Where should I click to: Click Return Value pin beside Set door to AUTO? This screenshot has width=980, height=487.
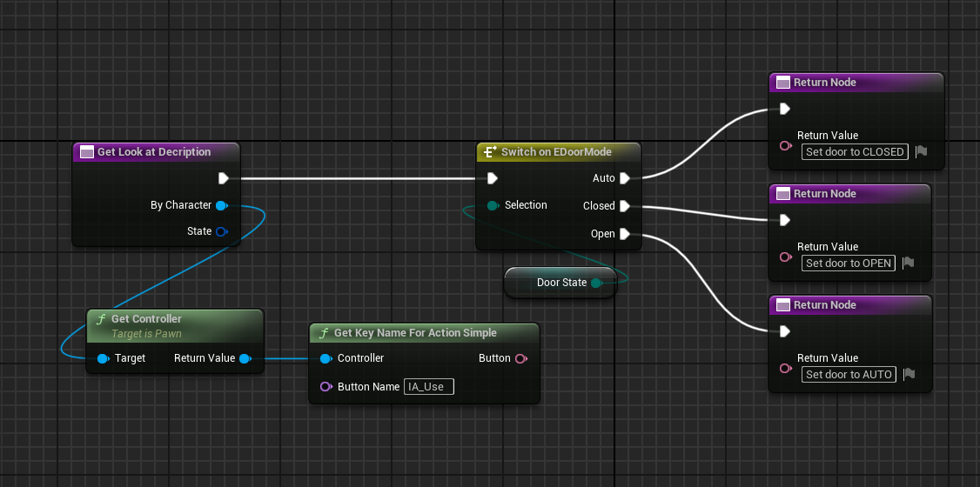pos(786,368)
